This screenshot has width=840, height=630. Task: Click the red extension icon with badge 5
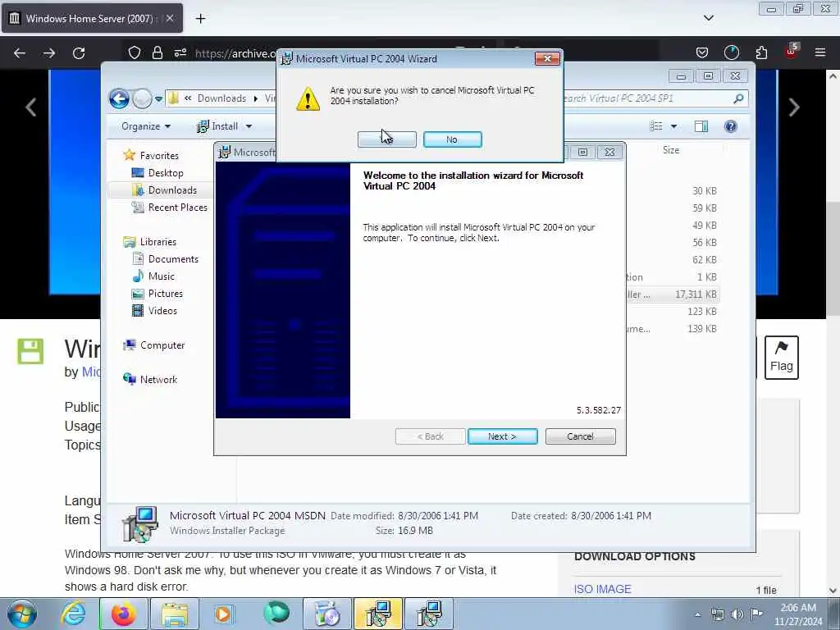[x=792, y=52]
